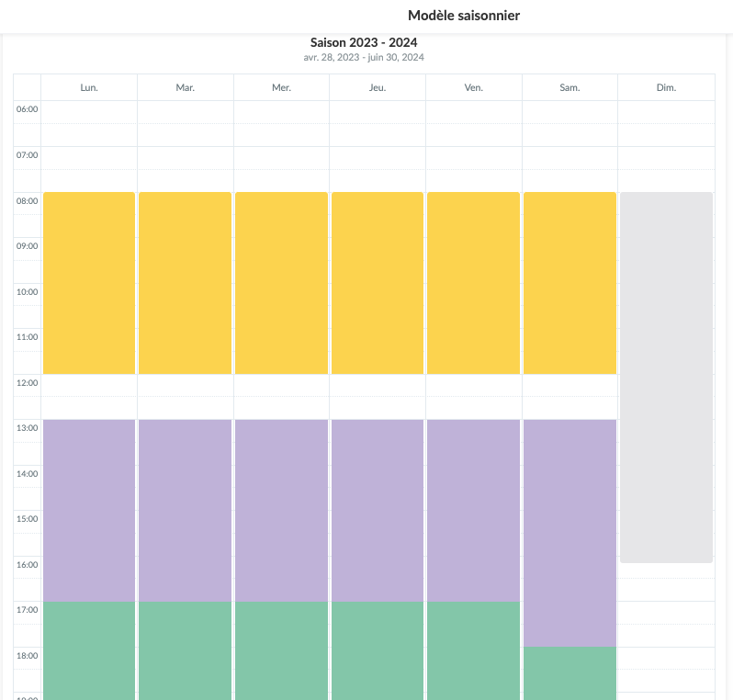Click the Saison 2023 - 2024 heading
The width and height of the screenshot is (733, 700).
tap(364, 42)
